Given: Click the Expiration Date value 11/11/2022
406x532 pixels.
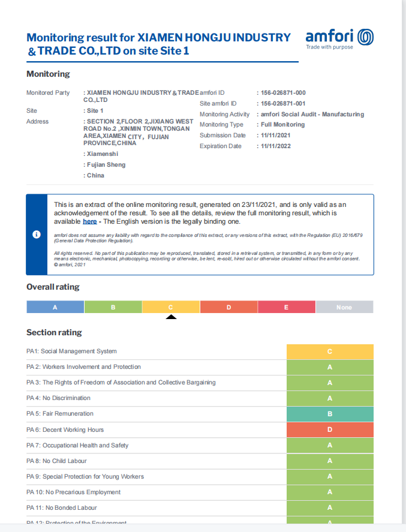Looking at the screenshot, I should pyautogui.click(x=276, y=146).
